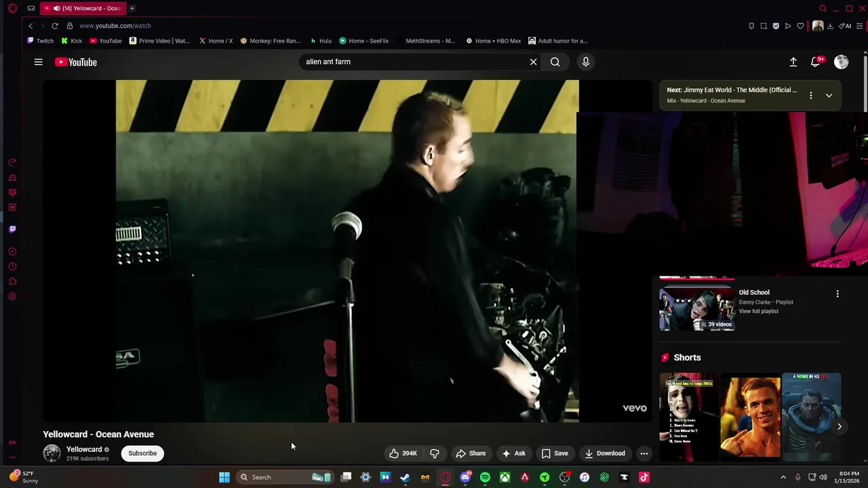Go to YouTube home via logo
Screen dimensions: 868x488
(76, 62)
